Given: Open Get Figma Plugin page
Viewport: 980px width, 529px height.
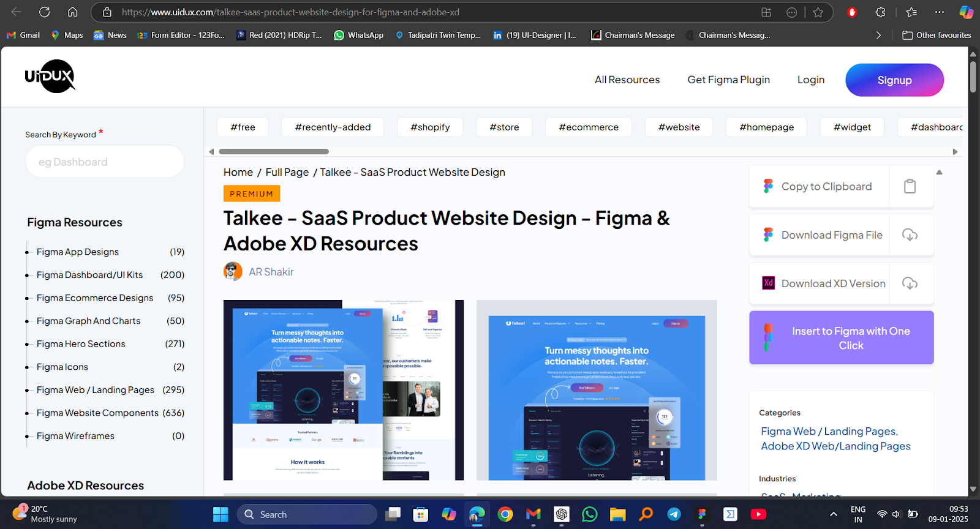Looking at the screenshot, I should pos(728,80).
